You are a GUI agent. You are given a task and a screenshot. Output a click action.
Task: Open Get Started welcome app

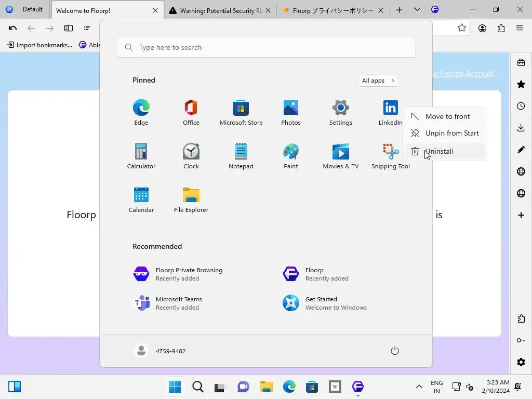[324, 303]
